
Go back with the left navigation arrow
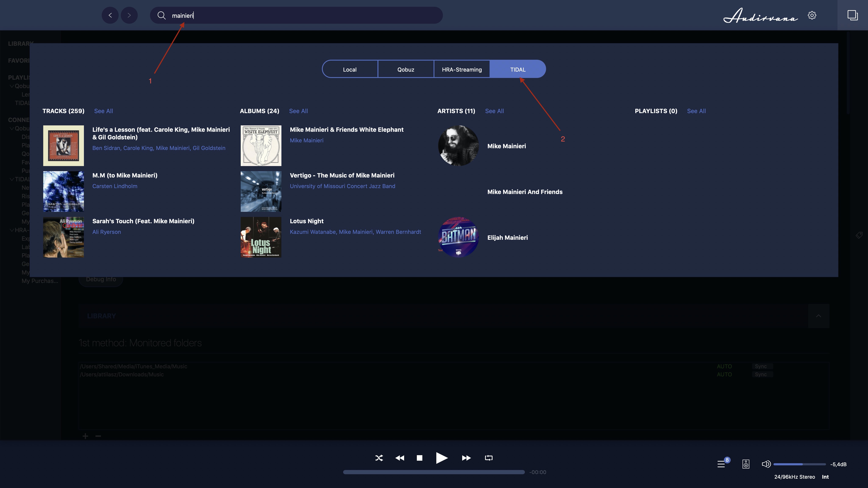click(x=110, y=15)
